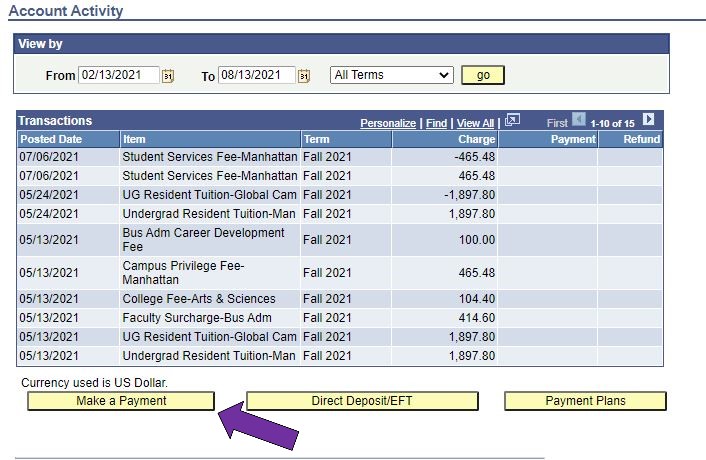This screenshot has height=460, width=706.
Task: Click the Personalize link
Action: [x=388, y=123]
